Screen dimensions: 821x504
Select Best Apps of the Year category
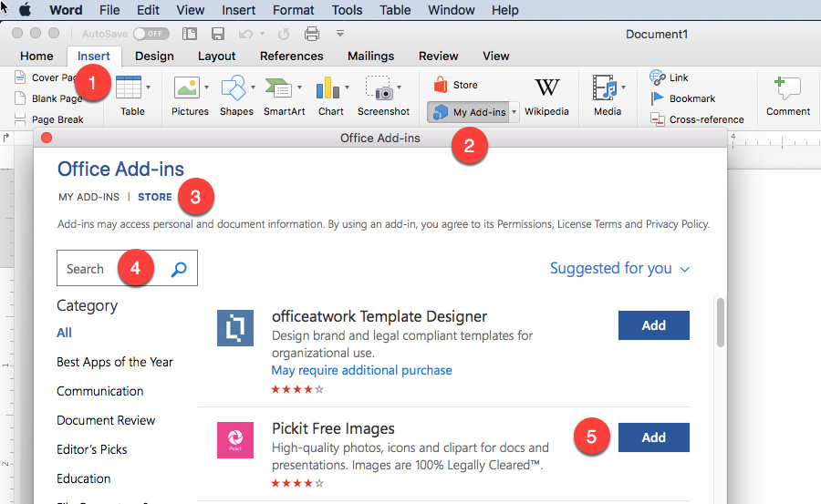tap(115, 362)
